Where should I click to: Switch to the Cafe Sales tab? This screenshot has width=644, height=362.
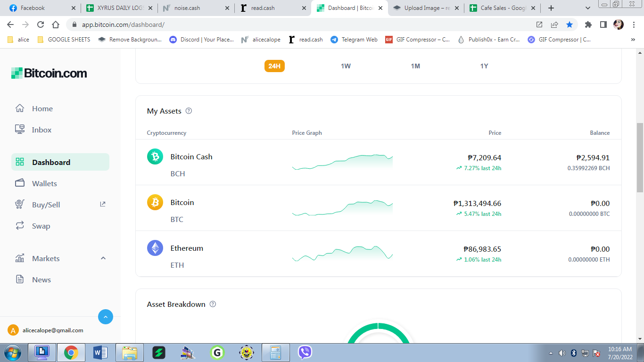point(503,8)
